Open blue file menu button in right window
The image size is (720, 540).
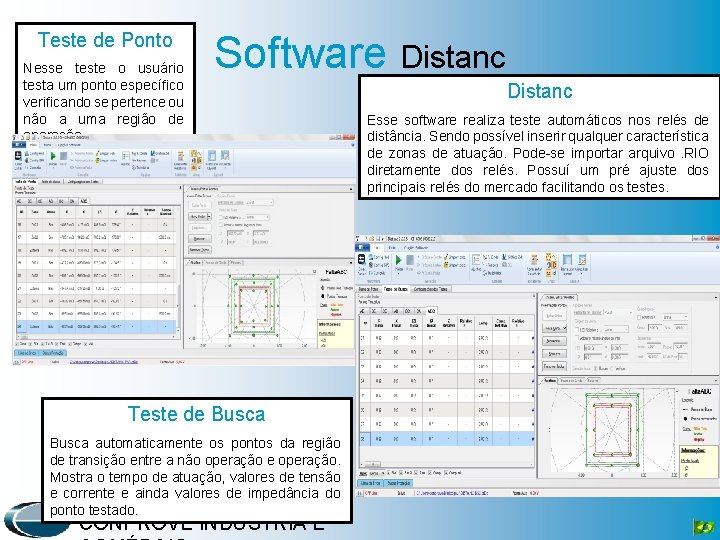(x=362, y=248)
